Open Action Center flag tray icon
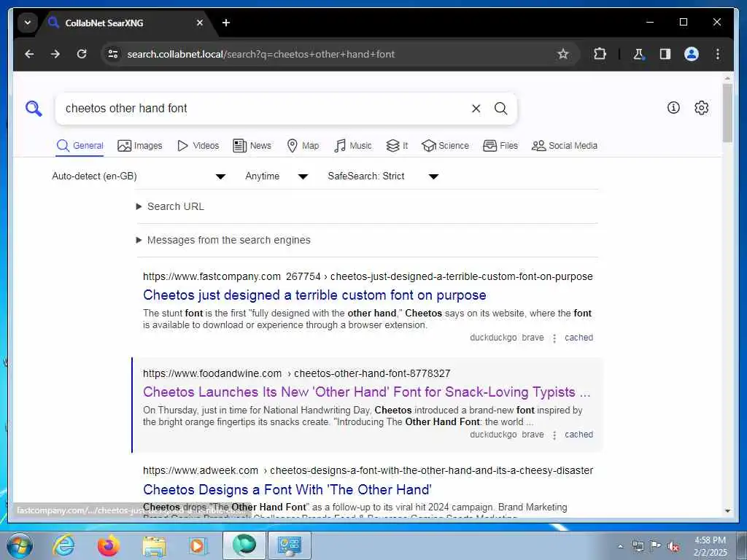This screenshot has width=747, height=560. click(x=656, y=546)
